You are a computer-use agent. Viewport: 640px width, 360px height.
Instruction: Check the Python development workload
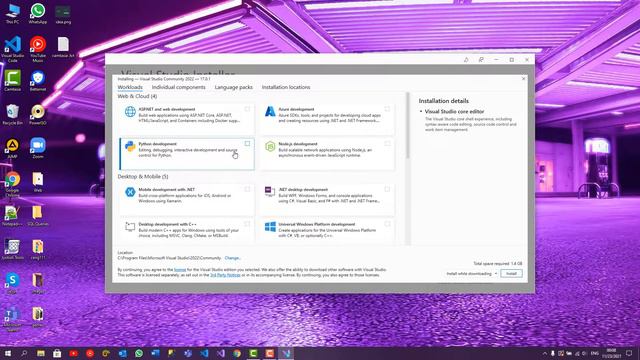(247, 144)
